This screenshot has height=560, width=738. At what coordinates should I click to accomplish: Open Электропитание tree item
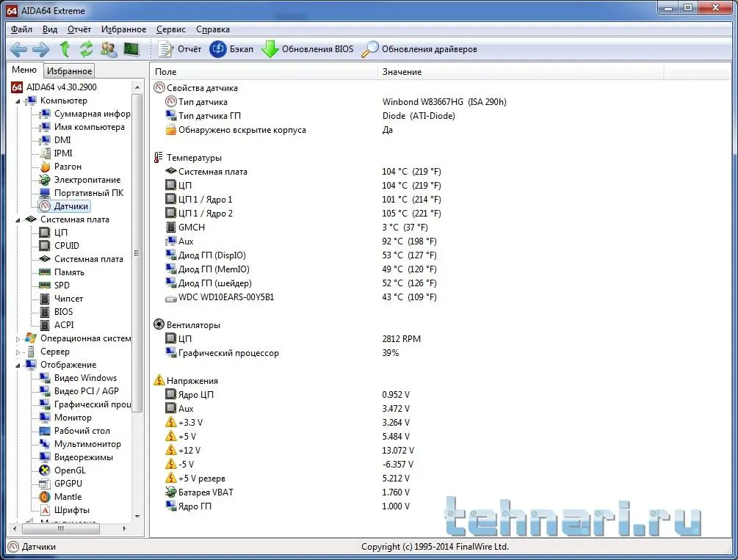(80, 180)
